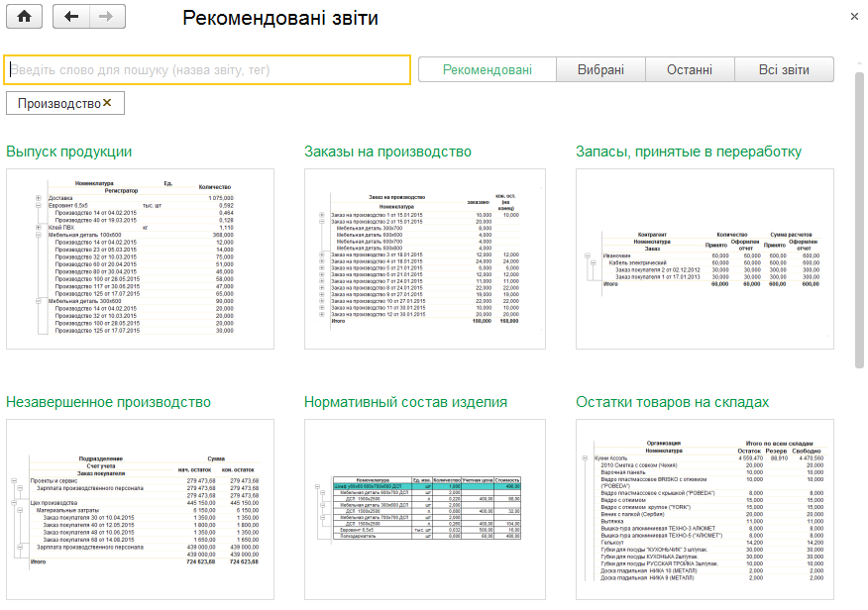The height and width of the screenshot is (610, 868).
Task: Click the Заказы на производство preview thumbnail
Action: pos(425,258)
